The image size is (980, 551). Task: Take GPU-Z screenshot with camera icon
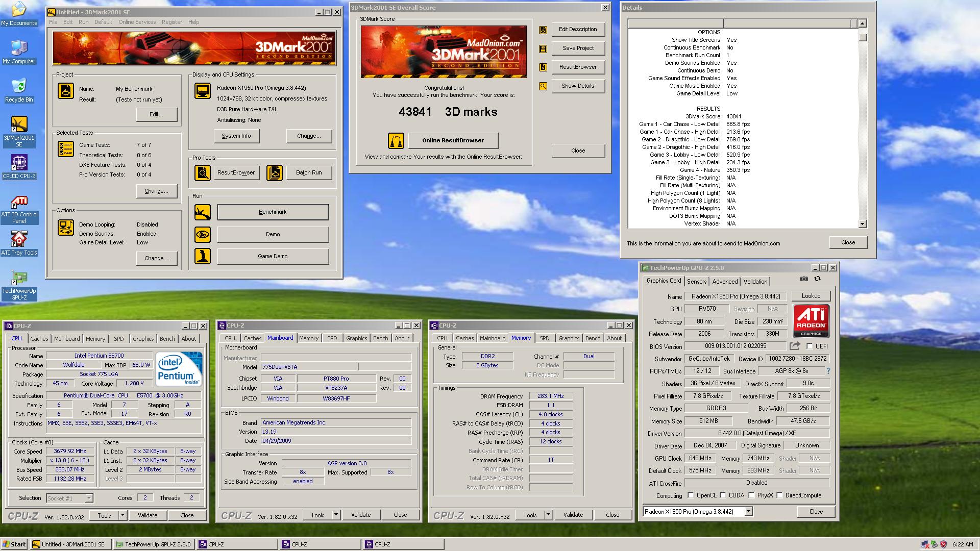[804, 279]
